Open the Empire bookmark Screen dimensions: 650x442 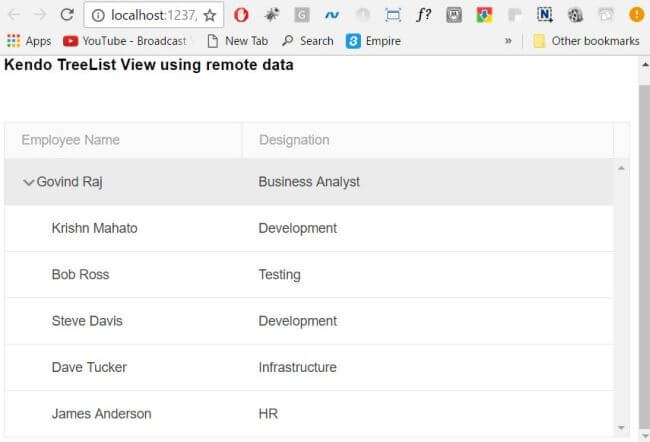(x=373, y=41)
